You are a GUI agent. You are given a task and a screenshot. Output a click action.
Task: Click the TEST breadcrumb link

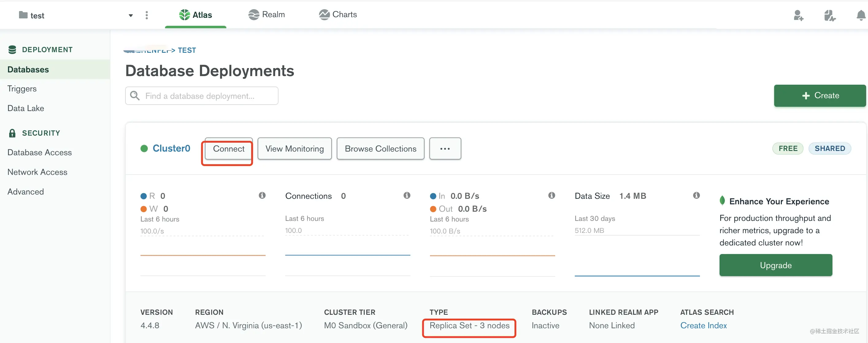[187, 50]
